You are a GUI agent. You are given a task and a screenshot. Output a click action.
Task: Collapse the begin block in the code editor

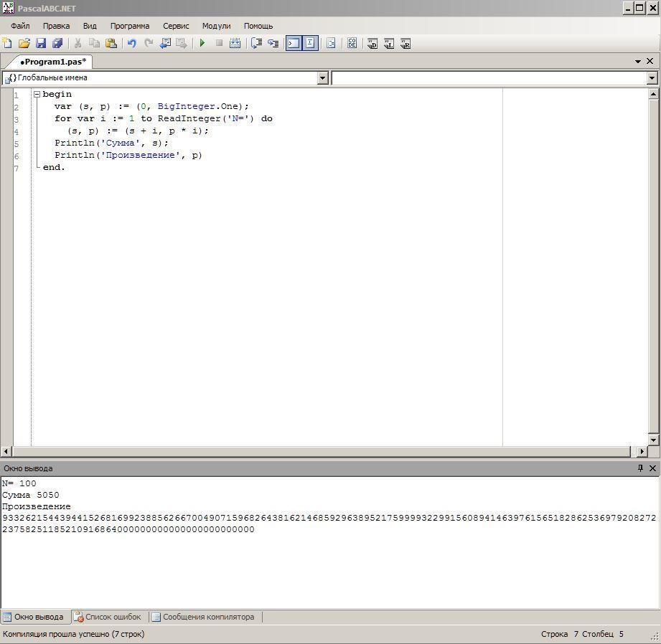pos(37,95)
